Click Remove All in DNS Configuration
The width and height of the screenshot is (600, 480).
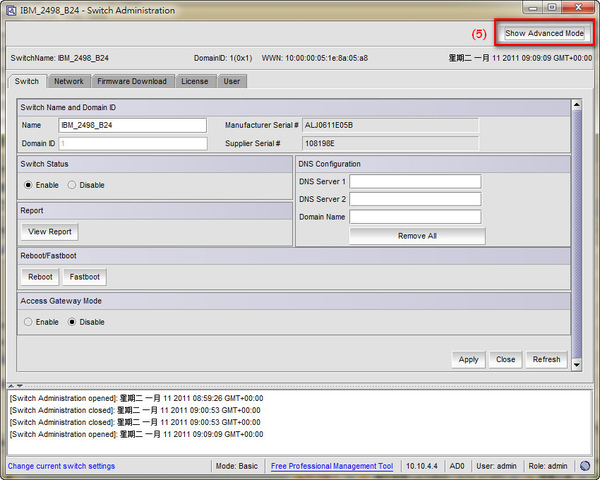[417, 236]
